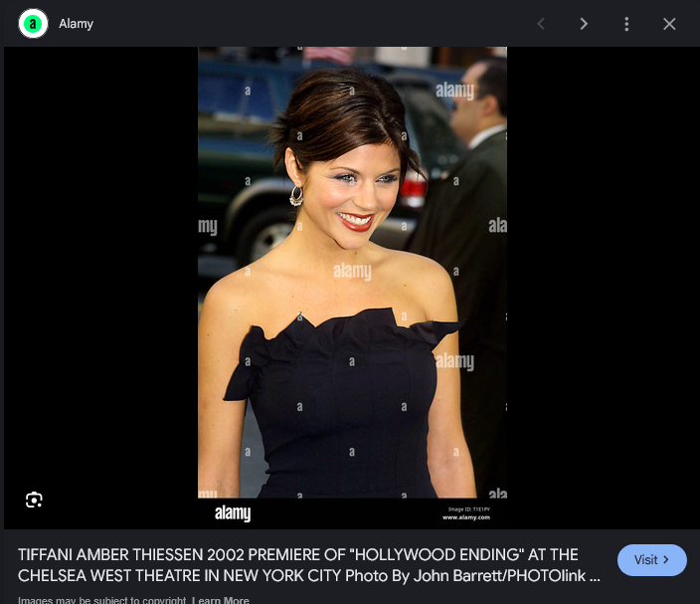Go to the previous image arrow
Viewport: 700px width, 604px height.
pos(541,24)
